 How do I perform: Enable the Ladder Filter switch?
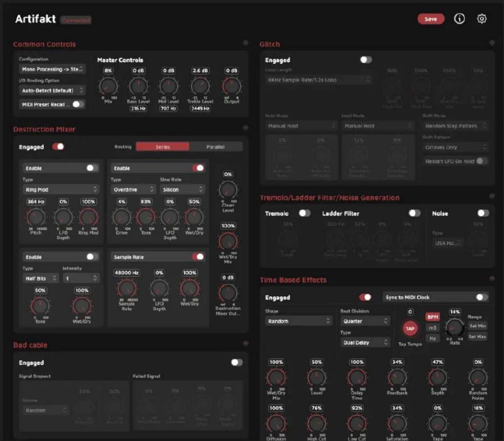coord(414,213)
